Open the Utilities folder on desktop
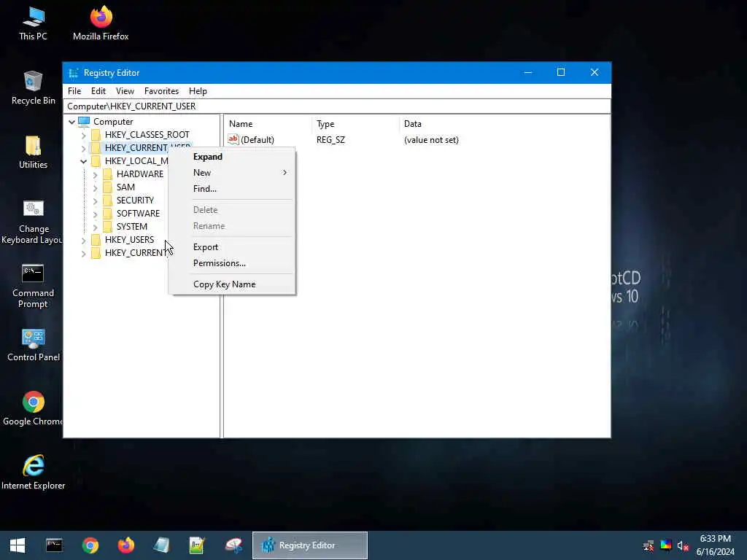This screenshot has height=560, width=747. pyautogui.click(x=33, y=152)
